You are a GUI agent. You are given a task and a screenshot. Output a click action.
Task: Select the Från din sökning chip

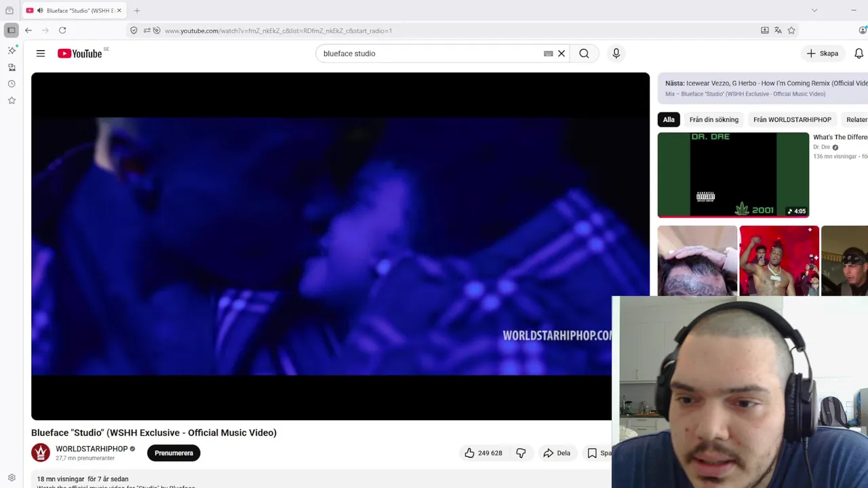714,119
